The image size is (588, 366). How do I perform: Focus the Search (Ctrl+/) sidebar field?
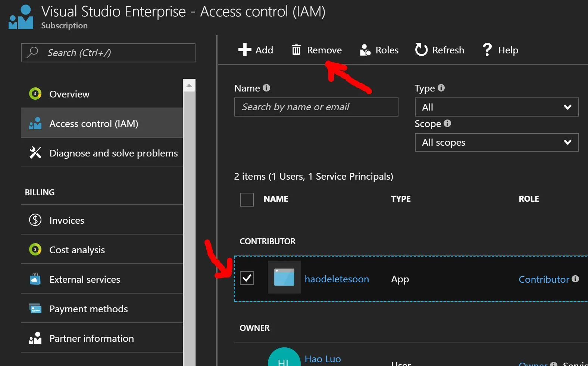(x=108, y=53)
